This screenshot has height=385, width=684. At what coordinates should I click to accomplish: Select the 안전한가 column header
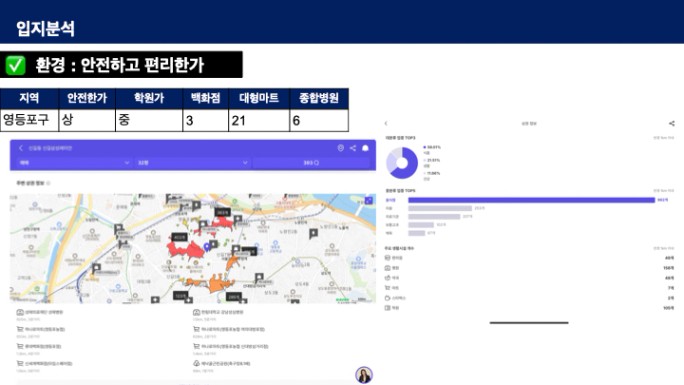coord(87,99)
